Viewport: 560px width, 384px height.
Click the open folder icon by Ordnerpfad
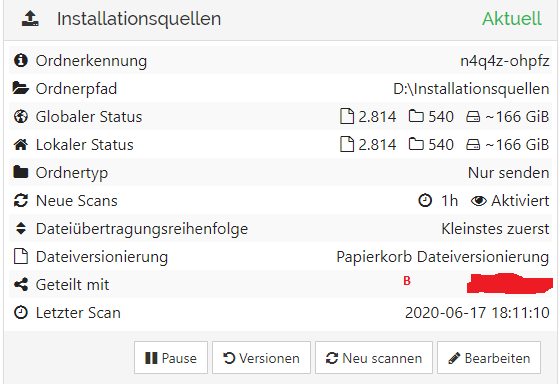pyautogui.click(x=21, y=88)
